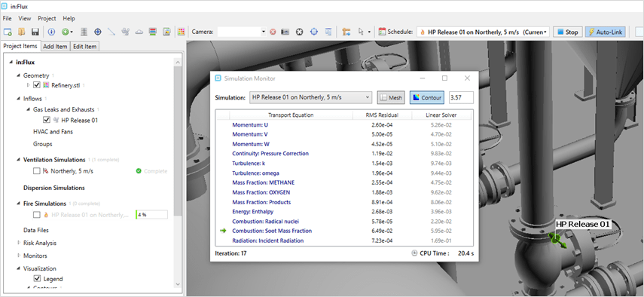
Task: Click the Schedule calendar icon
Action: tap(382, 32)
